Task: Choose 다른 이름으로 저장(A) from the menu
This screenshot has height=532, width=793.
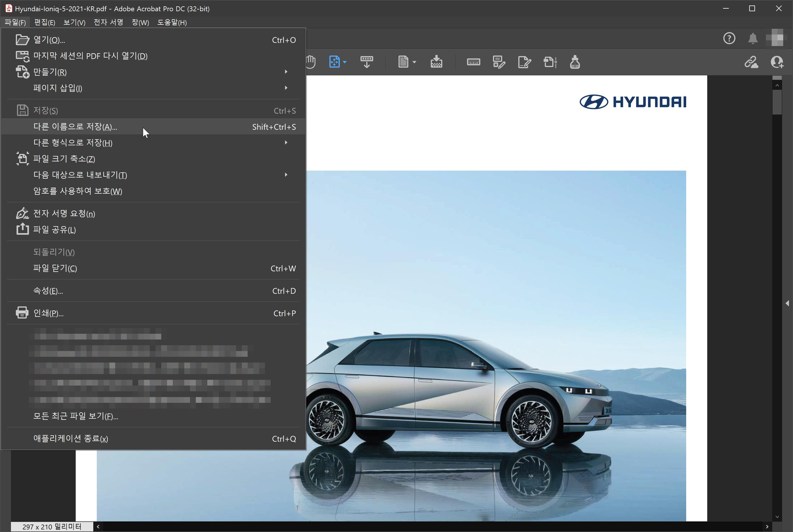Action: [75, 127]
